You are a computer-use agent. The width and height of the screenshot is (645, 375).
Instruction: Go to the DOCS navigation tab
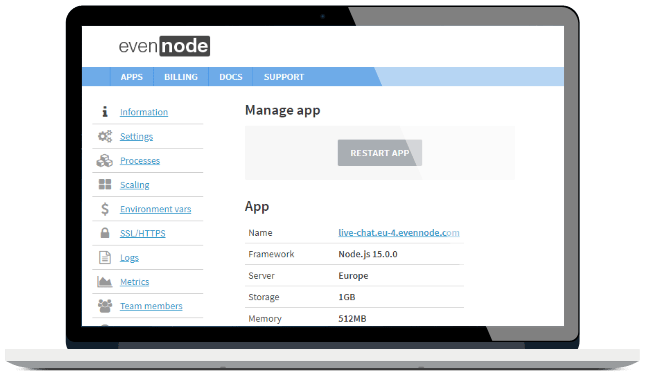(x=231, y=77)
